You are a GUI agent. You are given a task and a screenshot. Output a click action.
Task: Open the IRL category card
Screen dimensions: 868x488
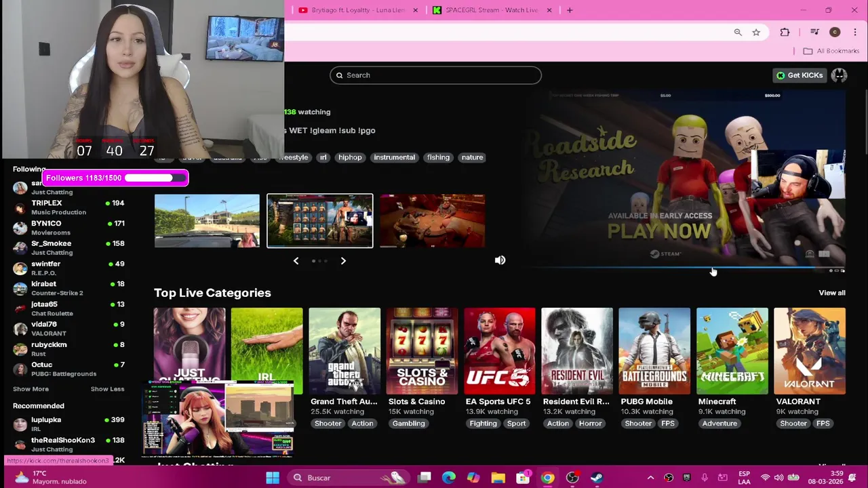[267, 345]
